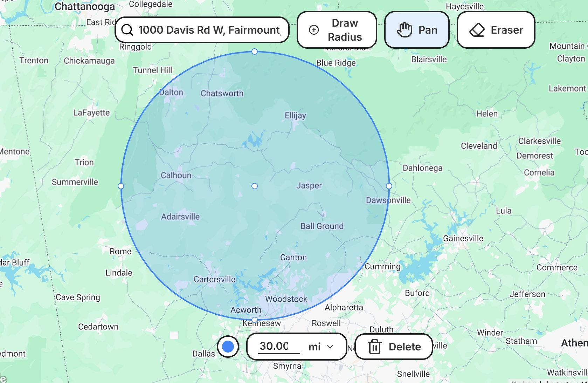Switch to the Eraser tool

[496, 30]
